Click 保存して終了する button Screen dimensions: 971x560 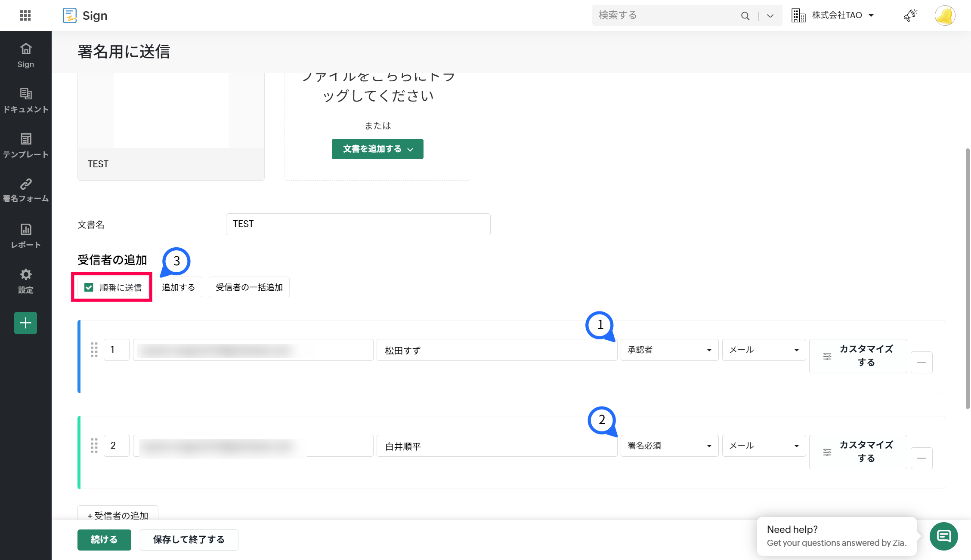pos(189,540)
